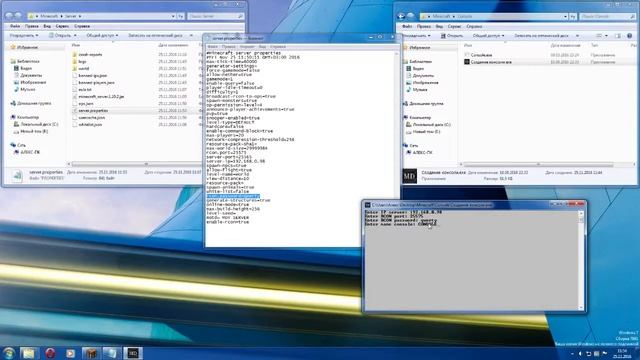
Task: Open the help icon in right explorer toolbar
Action: click(x=629, y=36)
